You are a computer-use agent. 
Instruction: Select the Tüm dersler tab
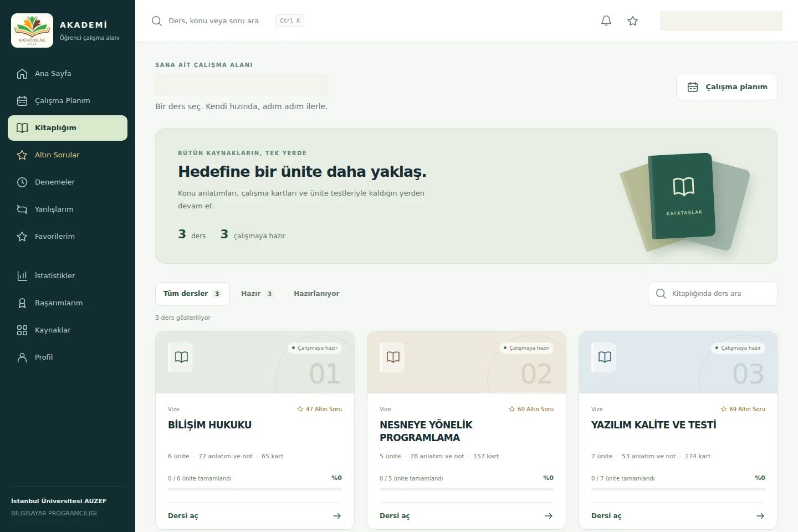coord(192,294)
